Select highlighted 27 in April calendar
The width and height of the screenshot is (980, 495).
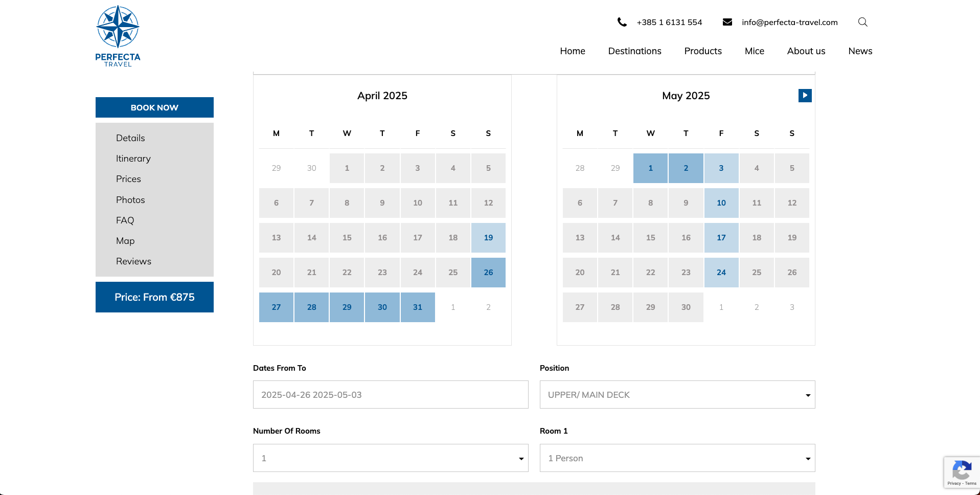pos(276,307)
